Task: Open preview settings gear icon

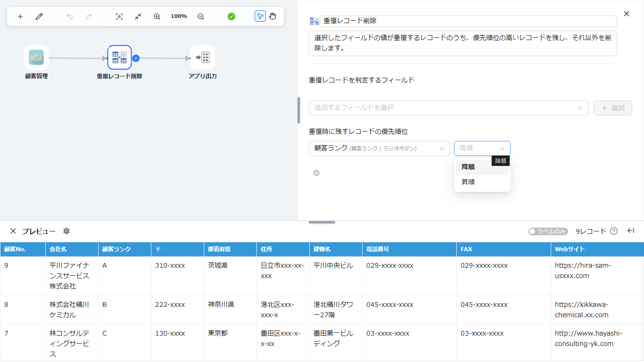Action: tap(66, 231)
